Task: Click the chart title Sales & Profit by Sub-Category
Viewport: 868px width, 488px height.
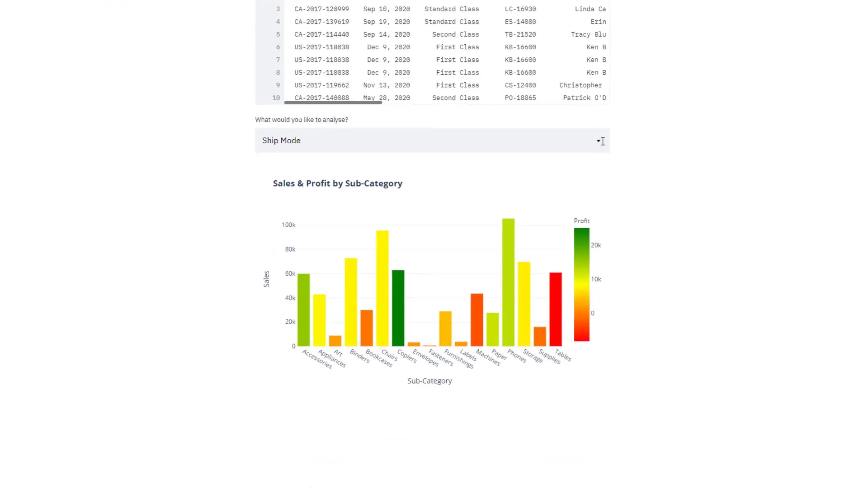Action: [337, 183]
